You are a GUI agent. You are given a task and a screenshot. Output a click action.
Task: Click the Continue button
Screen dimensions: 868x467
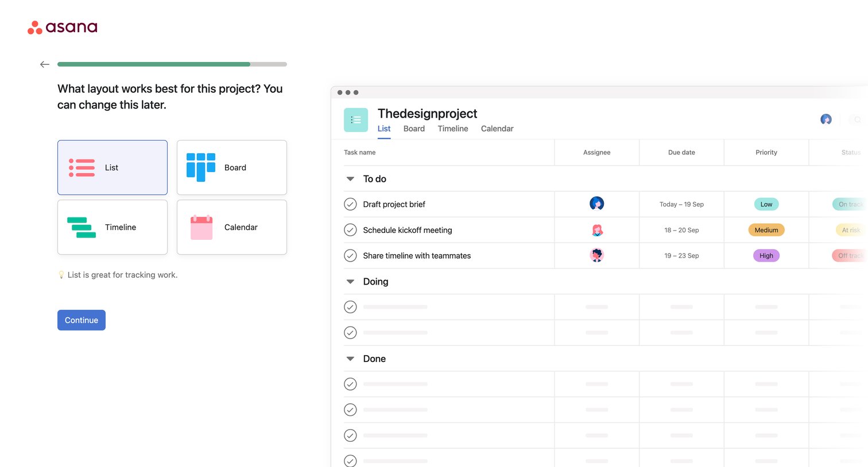(x=82, y=320)
